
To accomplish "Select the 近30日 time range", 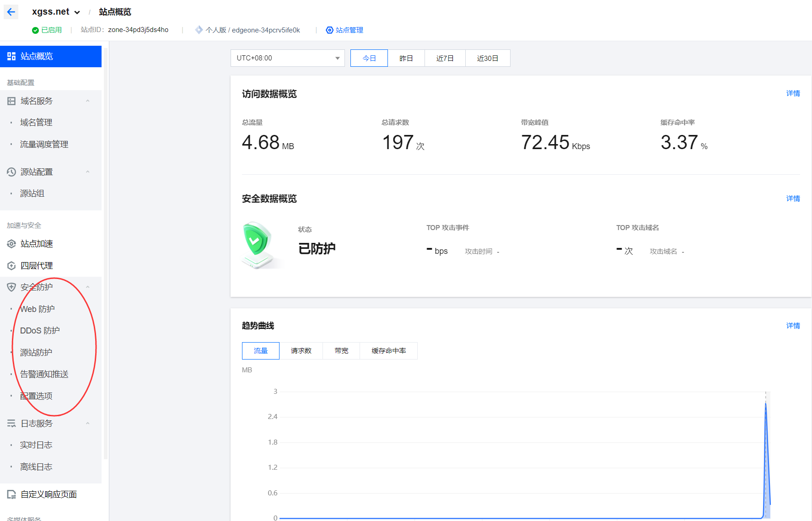I will (x=488, y=58).
